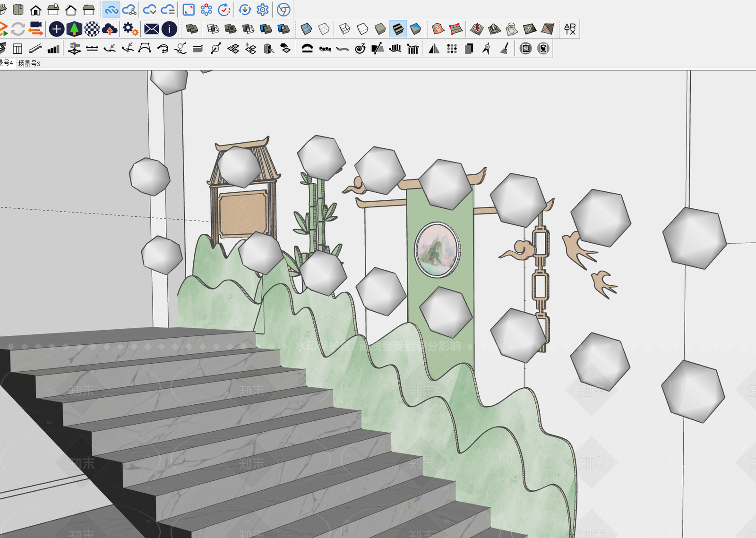Screen dimensions: 756x538
Task: Click the dark circle plus icon
Action: tap(57, 29)
